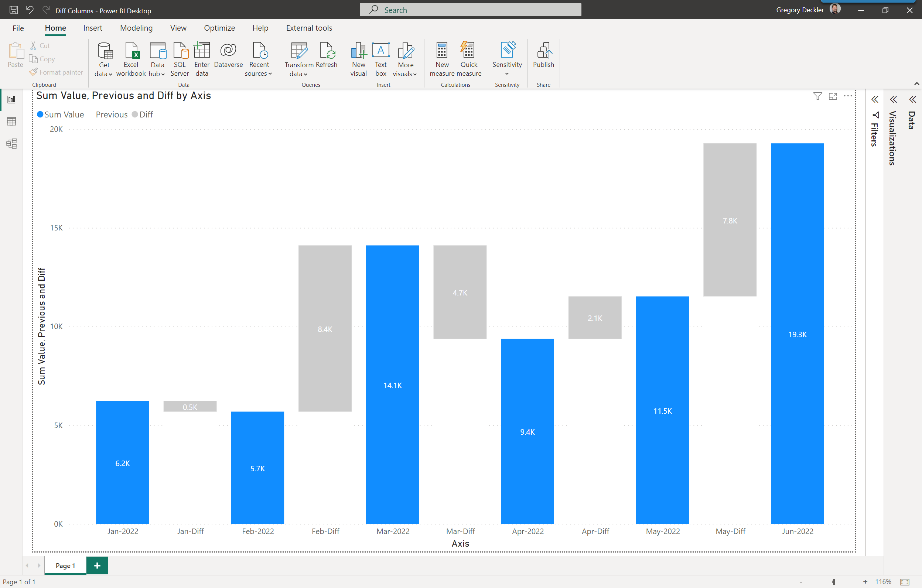This screenshot has width=922, height=588.
Task: Select the Jun-2022 blue bar
Action: tap(797, 334)
